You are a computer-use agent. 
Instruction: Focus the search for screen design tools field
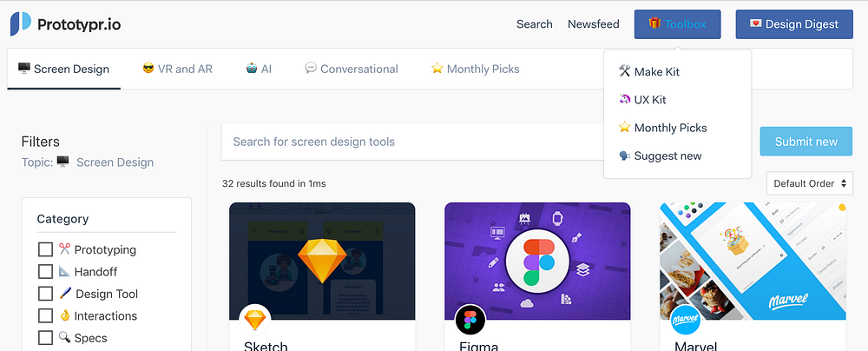414,142
